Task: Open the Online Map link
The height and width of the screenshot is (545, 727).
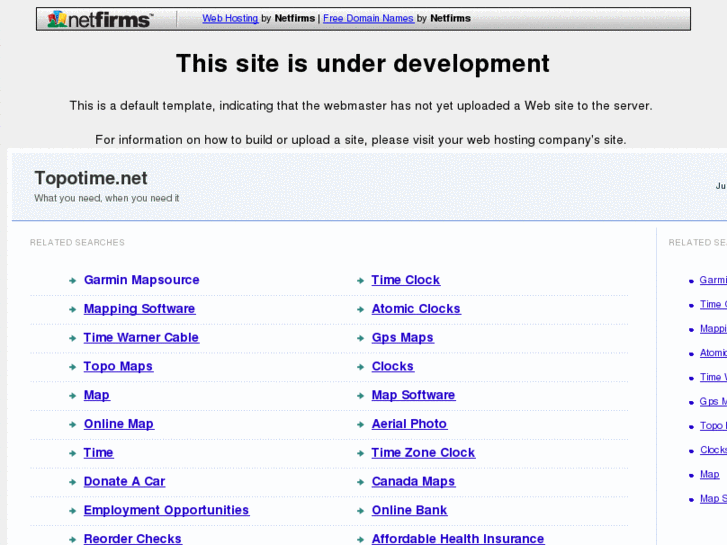Action: coord(119,424)
